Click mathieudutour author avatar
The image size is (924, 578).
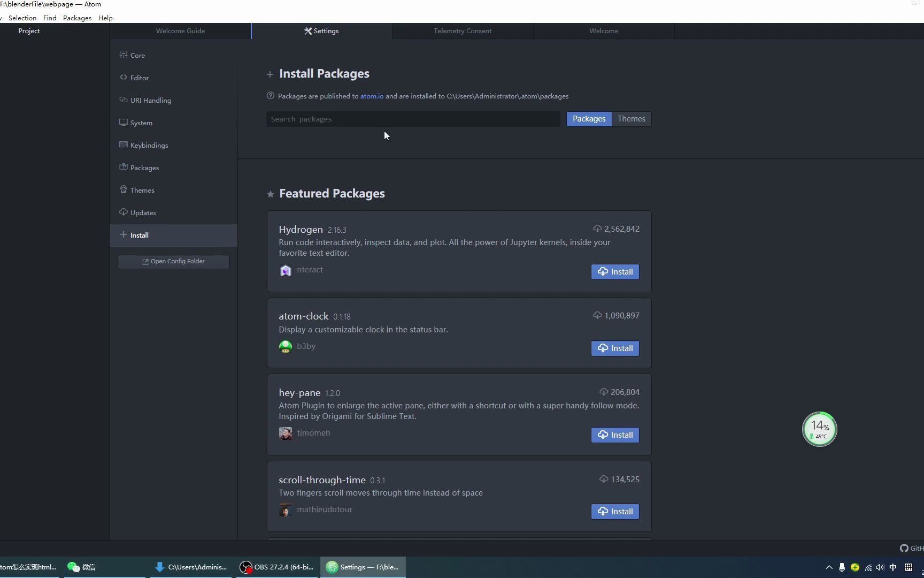[x=286, y=510]
